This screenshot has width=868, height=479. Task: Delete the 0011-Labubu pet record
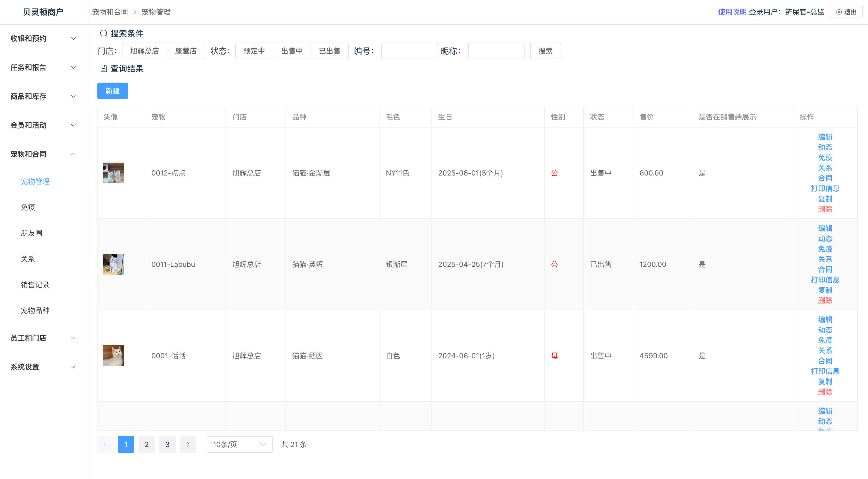click(x=825, y=300)
